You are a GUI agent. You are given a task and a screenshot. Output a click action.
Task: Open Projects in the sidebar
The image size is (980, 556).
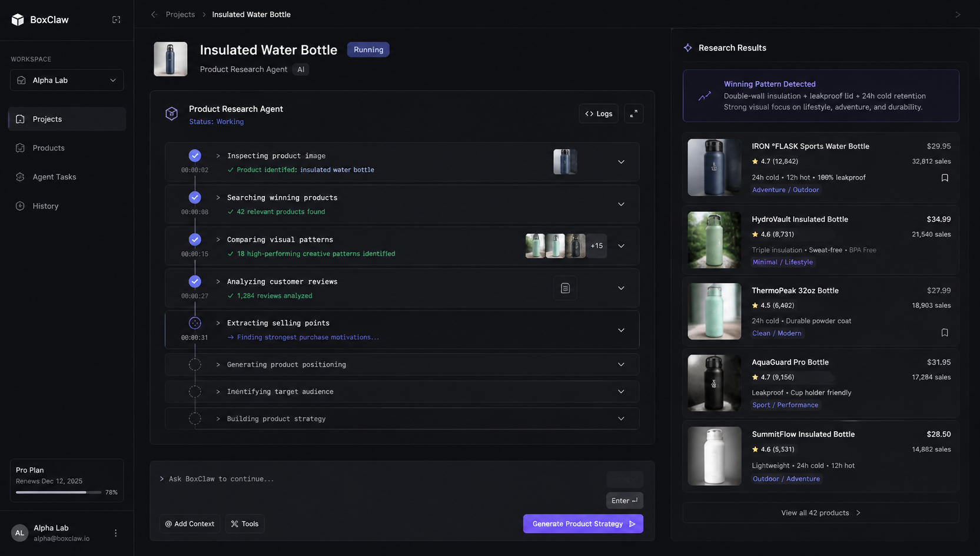(x=67, y=119)
